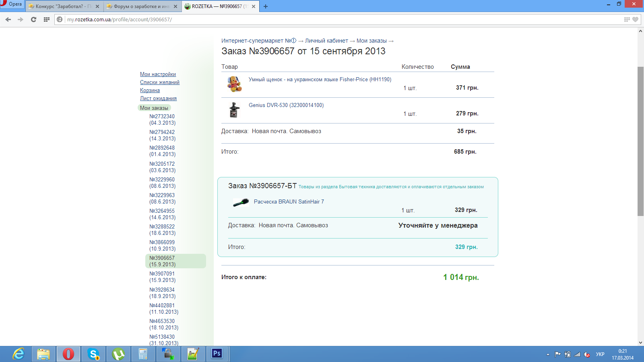Go forward with the browser forward arrow
The image size is (644, 362).
point(21,19)
